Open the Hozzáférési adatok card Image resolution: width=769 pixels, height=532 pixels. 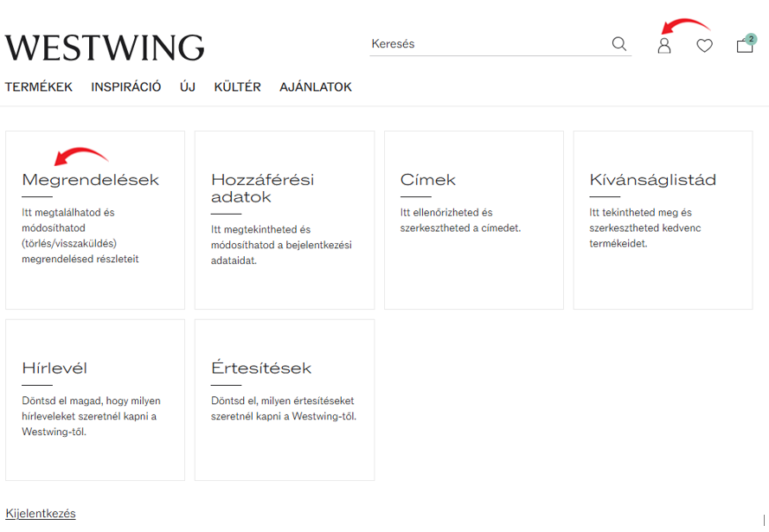285,221
